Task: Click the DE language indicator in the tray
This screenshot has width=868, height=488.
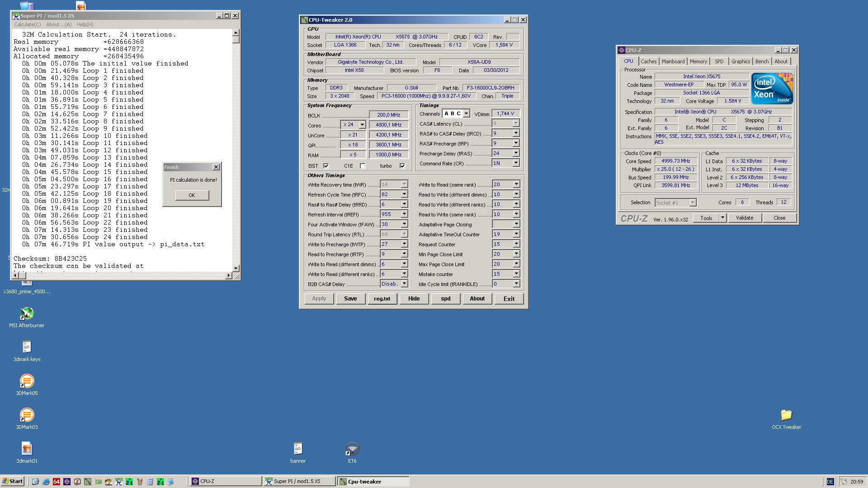Action: pyautogui.click(x=830, y=482)
